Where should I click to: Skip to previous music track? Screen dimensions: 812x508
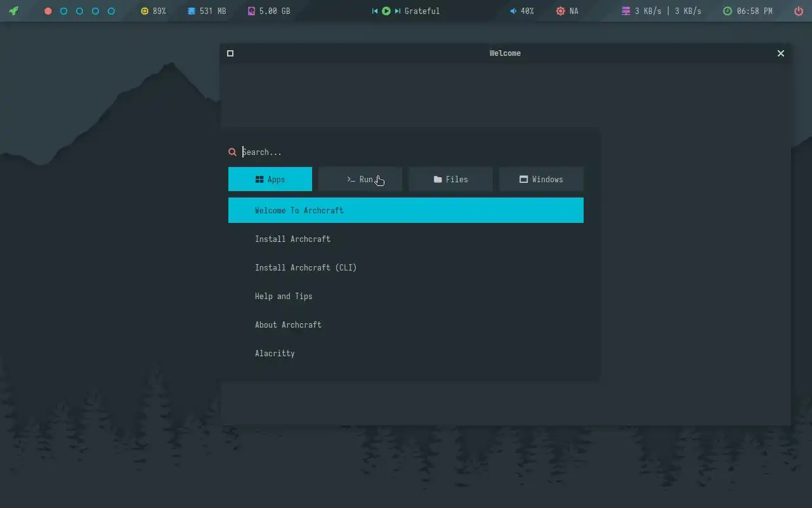(375, 11)
